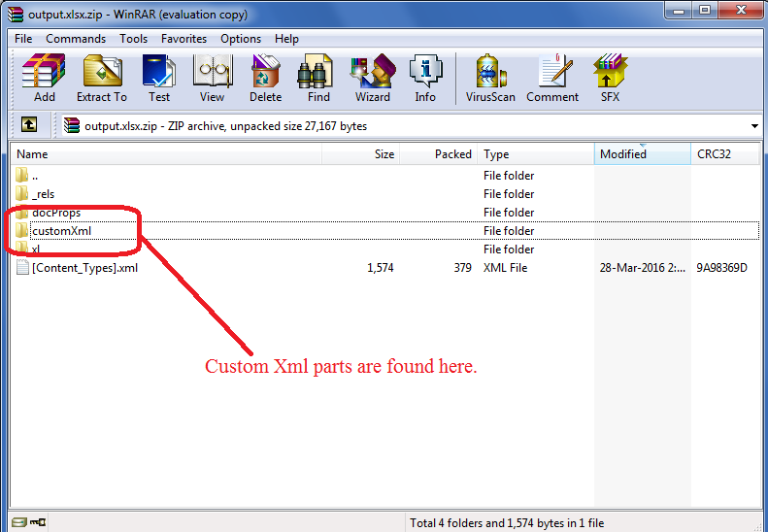This screenshot has height=532, width=768.
Task: Select the docProps folder
Action: 384,213
